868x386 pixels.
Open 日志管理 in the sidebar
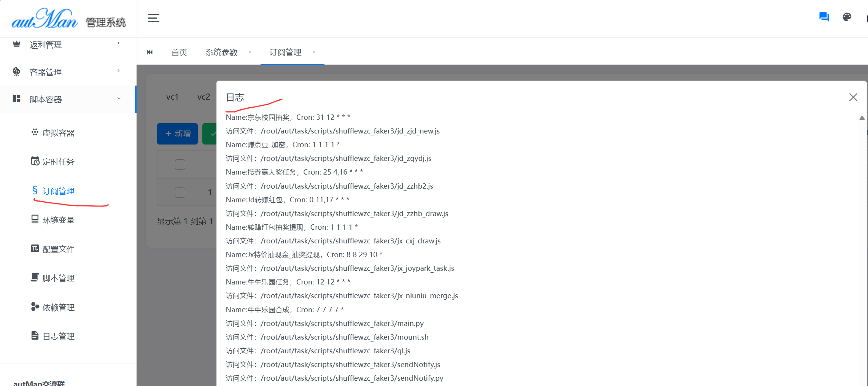(58, 337)
